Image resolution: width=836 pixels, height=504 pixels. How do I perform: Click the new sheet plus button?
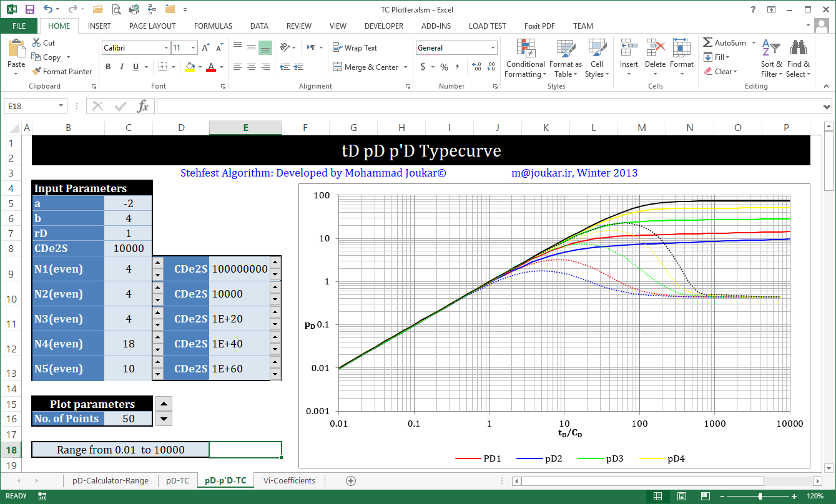pos(351,480)
